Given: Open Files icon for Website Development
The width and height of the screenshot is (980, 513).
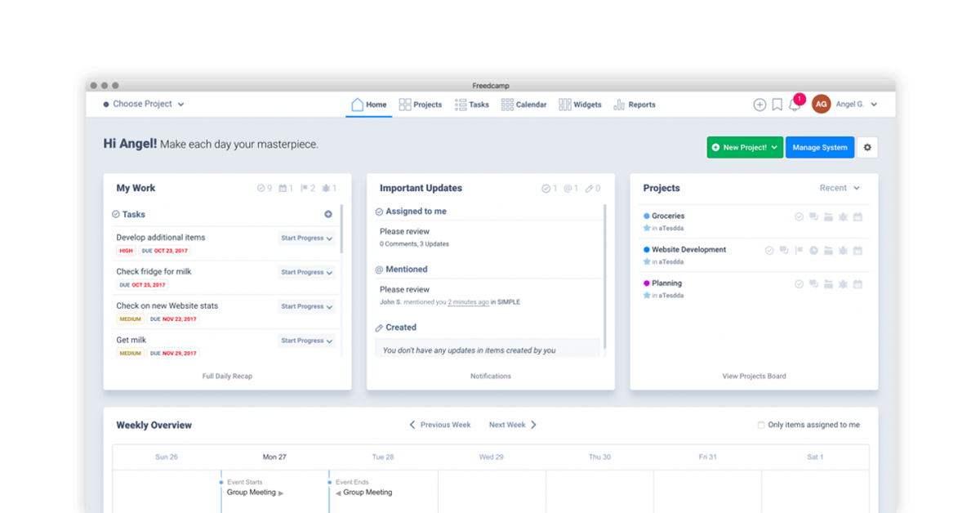Looking at the screenshot, I should (x=828, y=250).
